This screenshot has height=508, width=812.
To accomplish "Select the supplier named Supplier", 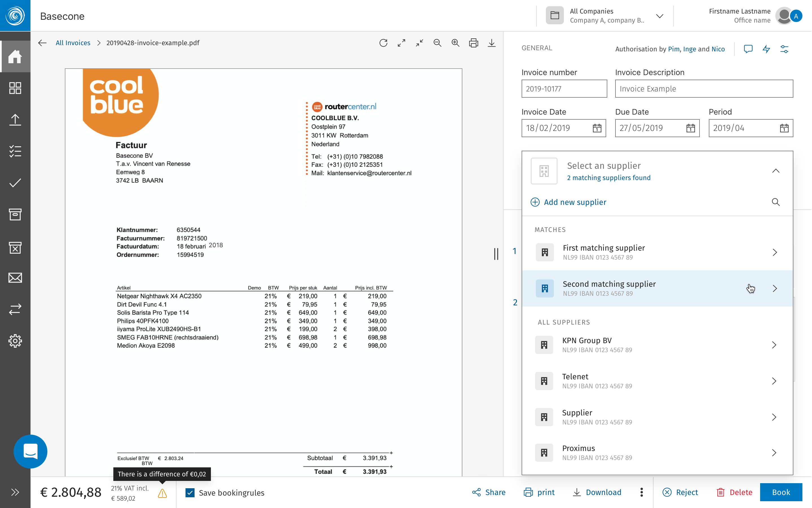I will (x=657, y=417).
